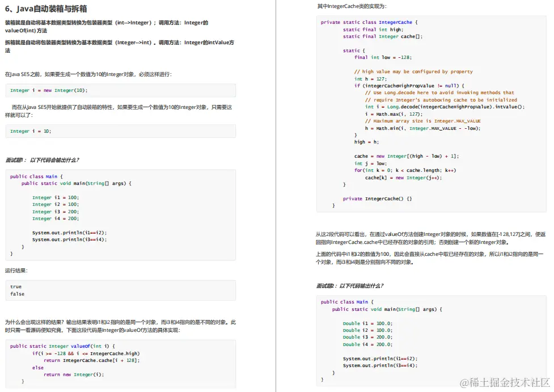Click the second italic '面试题' heading with '以下代码输出什么?'
The image size is (554, 392).
coord(350,286)
